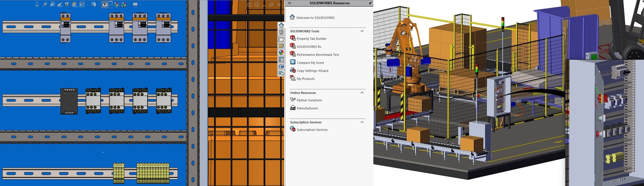Viewport: 644px width, 186px height.
Task: Switch to SOLIDWORKS Resources home tab
Action: click(x=281, y=25)
